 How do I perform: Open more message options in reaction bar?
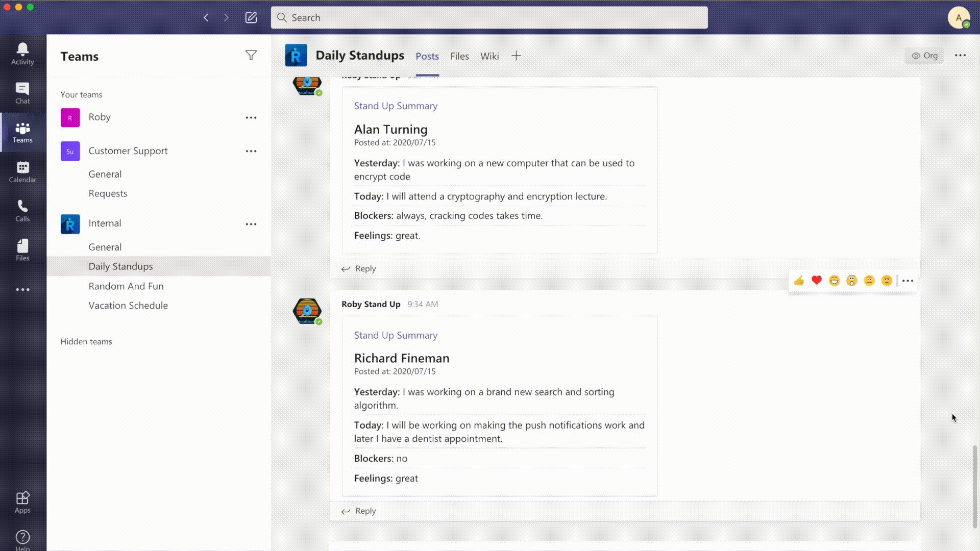[908, 281]
